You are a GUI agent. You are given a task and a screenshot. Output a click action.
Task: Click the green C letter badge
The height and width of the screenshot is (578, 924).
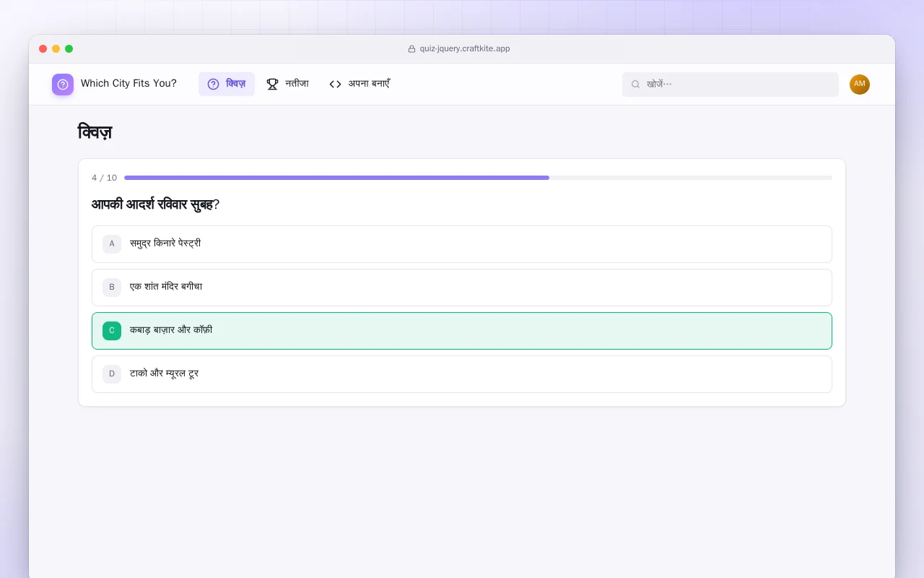pyautogui.click(x=112, y=331)
